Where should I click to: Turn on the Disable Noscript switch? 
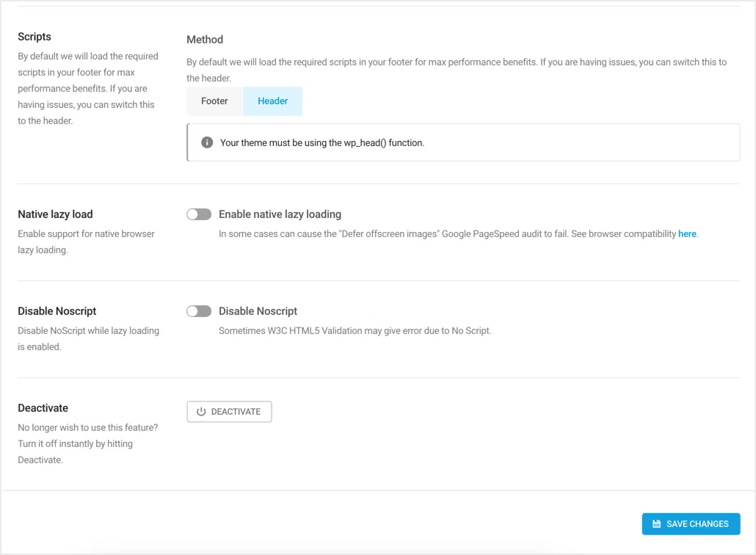pos(199,311)
